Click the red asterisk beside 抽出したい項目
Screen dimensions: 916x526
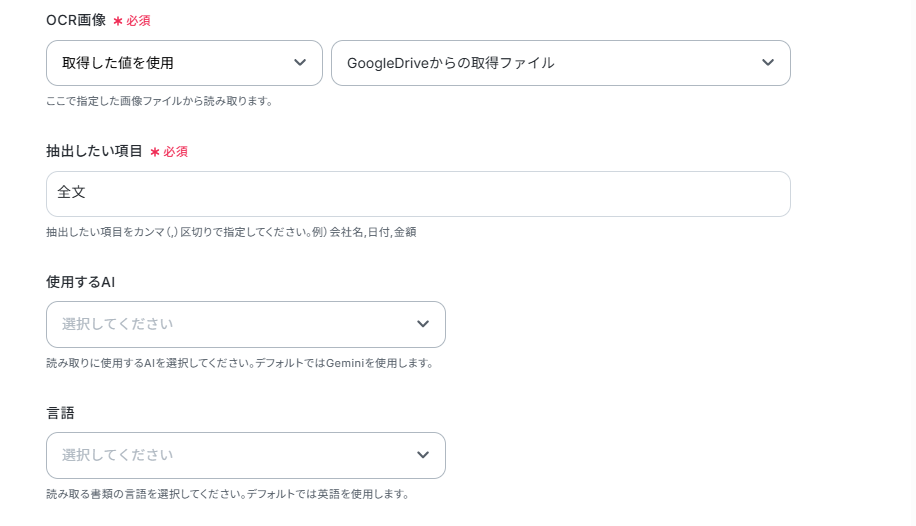[155, 152]
